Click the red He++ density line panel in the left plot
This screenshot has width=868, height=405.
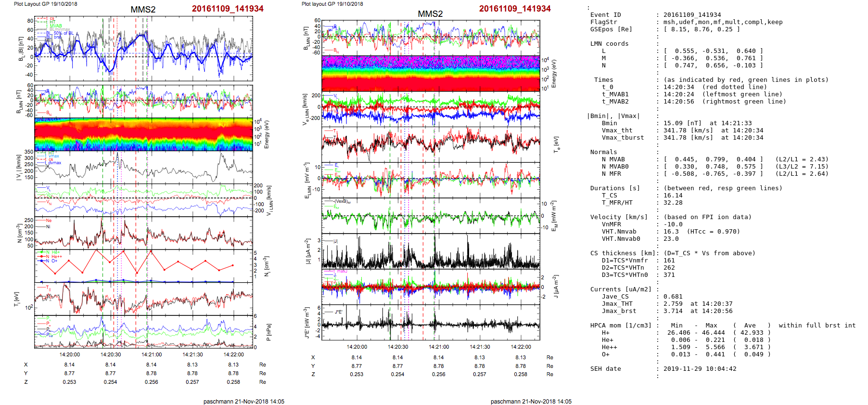pyautogui.click(x=143, y=265)
